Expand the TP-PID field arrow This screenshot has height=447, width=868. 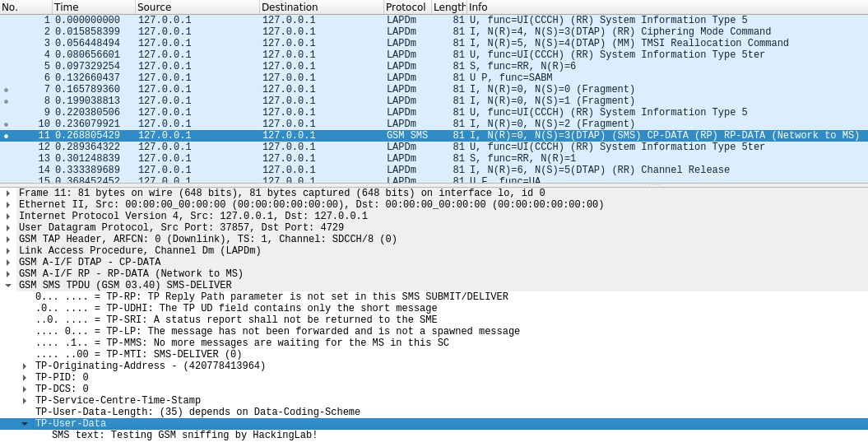[25, 378]
